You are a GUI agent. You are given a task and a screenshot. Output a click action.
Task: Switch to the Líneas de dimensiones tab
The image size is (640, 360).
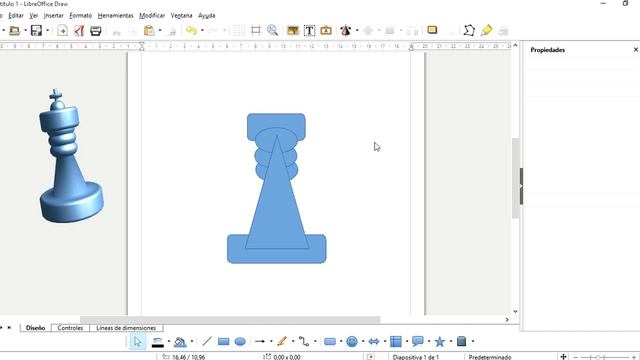(x=126, y=328)
